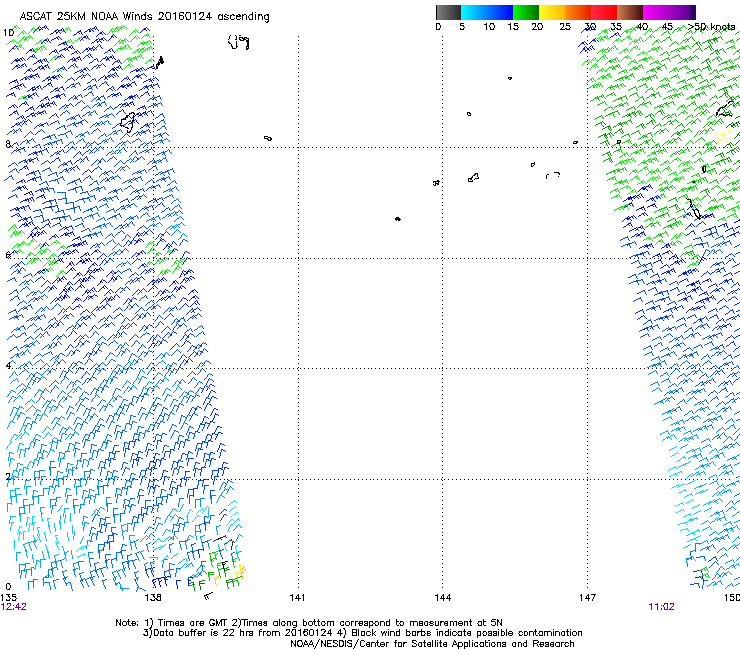Click the note "Times along bottom correspond to measurement at 5N"
Image resolution: width=740 pixels, height=650 pixels.
coord(372,623)
